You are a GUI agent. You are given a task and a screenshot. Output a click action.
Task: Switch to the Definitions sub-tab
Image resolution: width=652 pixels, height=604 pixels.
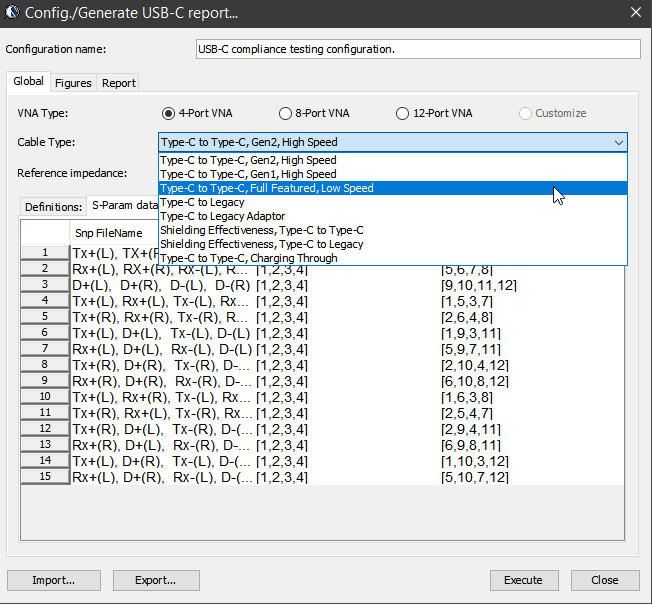coord(53,207)
